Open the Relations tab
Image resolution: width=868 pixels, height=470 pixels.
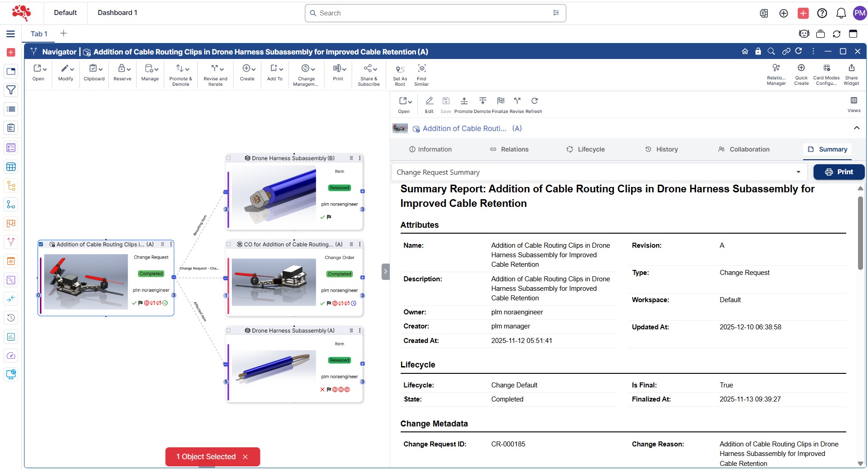(x=509, y=149)
